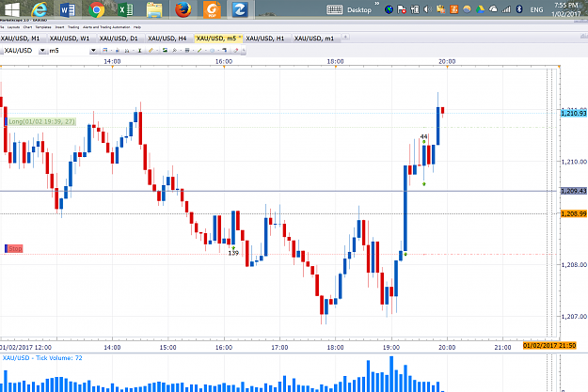588x392 pixels.
Task: Click the eraser tool icon
Action: [236, 50]
